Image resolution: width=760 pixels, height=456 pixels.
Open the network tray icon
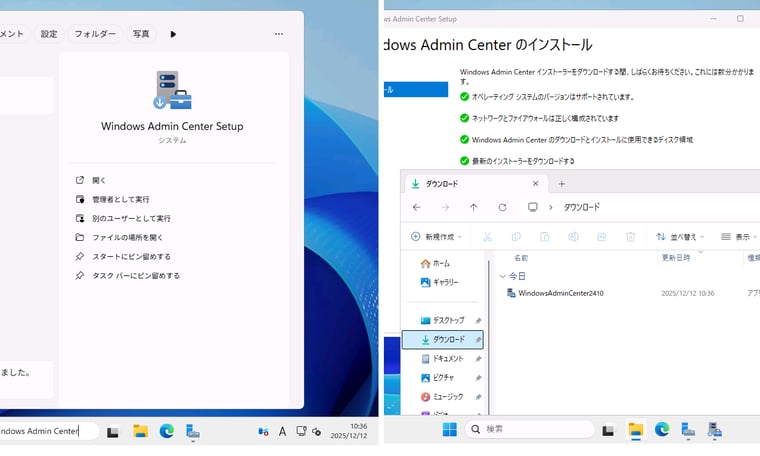coord(301,431)
